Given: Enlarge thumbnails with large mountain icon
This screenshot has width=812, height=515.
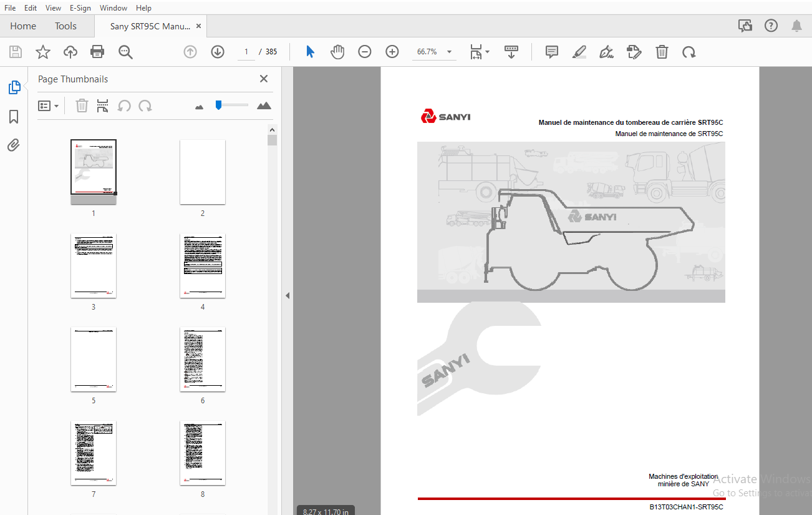Looking at the screenshot, I should click(x=264, y=105).
